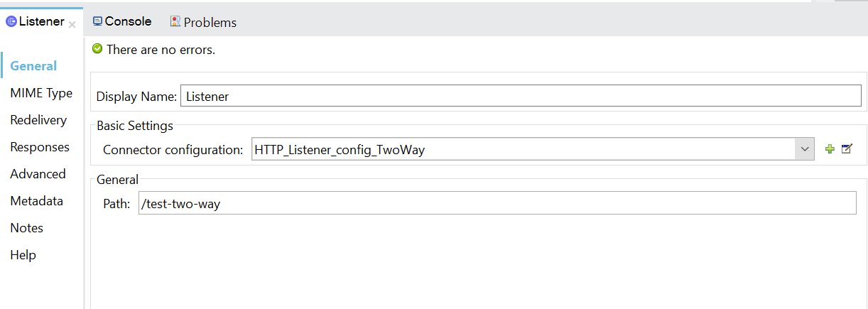The height and width of the screenshot is (309, 868).
Task: Open the Help section
Action: point(23,255)
